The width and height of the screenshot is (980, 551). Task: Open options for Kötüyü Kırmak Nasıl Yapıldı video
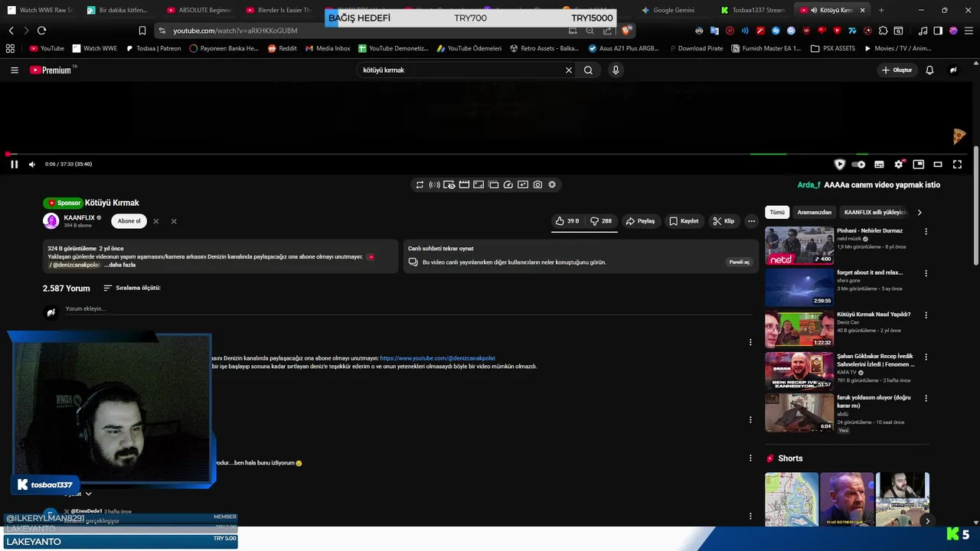click(926, 315)
